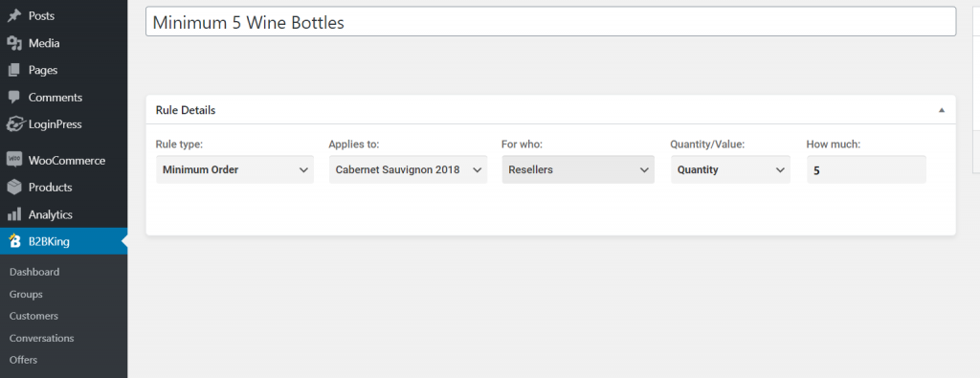This screenshot has width=980, height=378.
Task: Click the rule title text field
Action: click(550, 22)
